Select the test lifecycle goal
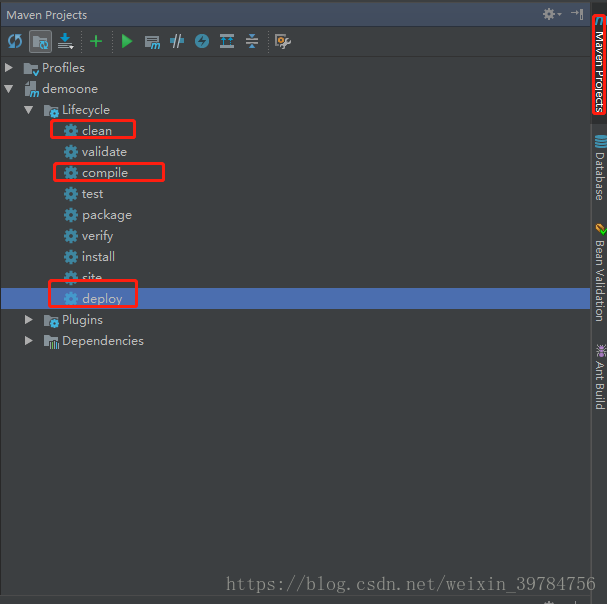The image size is (607, 604). click(92, 194)
